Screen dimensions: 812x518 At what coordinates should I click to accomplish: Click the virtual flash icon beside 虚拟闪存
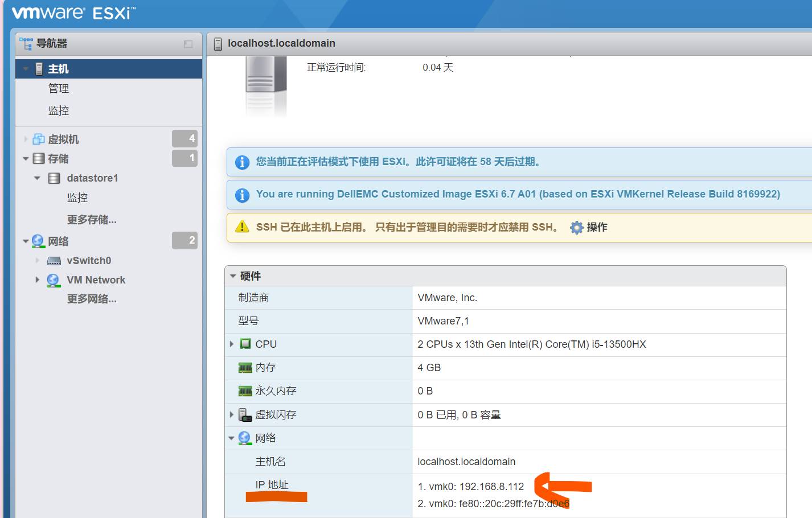coord(245,415)
